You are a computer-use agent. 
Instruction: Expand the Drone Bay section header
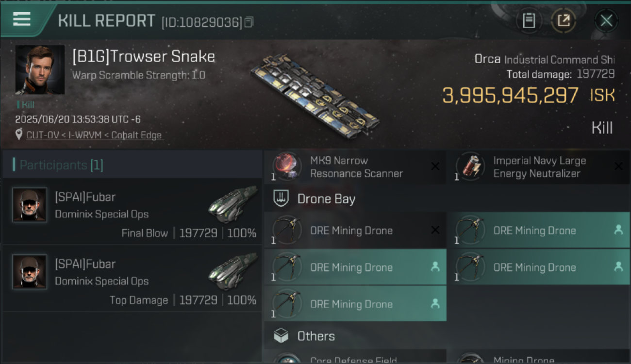point(447,199)
